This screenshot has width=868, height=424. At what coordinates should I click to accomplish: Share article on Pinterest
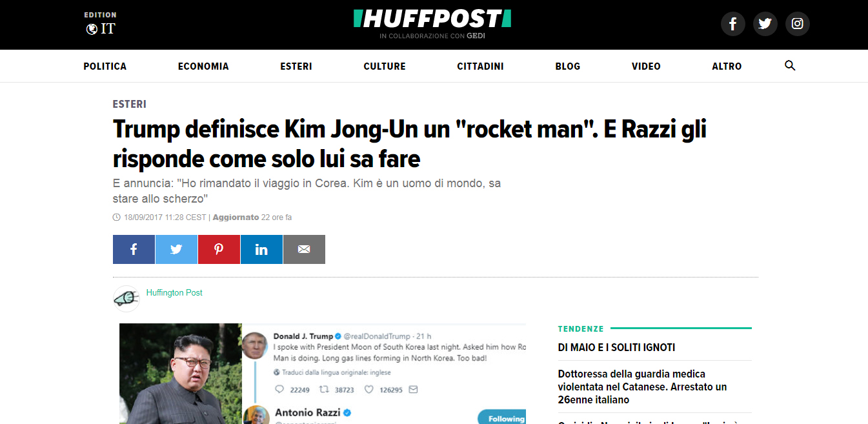click(219, 249)
